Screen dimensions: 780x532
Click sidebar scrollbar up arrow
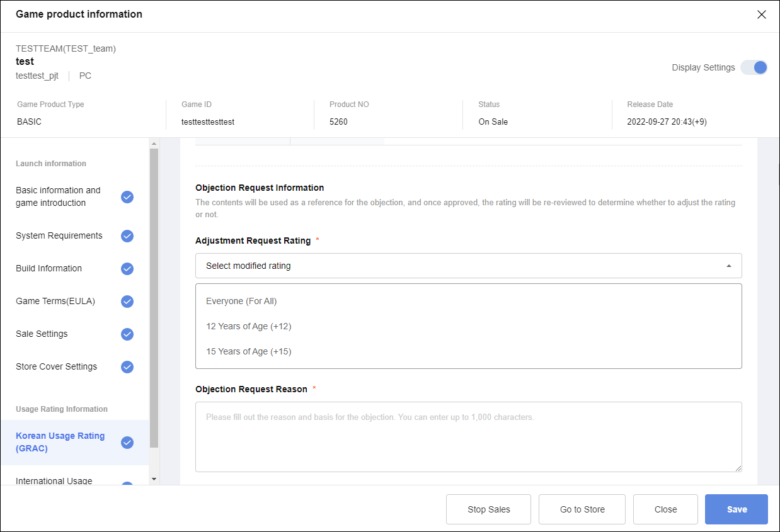click(154, 144)
